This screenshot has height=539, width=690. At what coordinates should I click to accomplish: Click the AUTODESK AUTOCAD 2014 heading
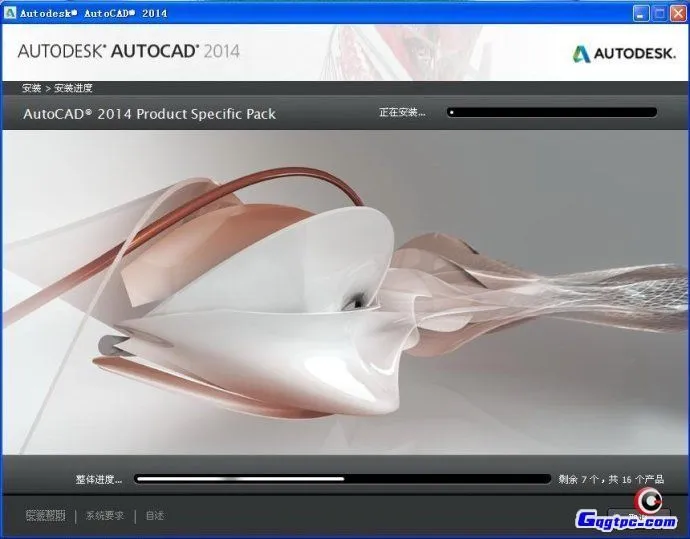[x=128, y=51]
